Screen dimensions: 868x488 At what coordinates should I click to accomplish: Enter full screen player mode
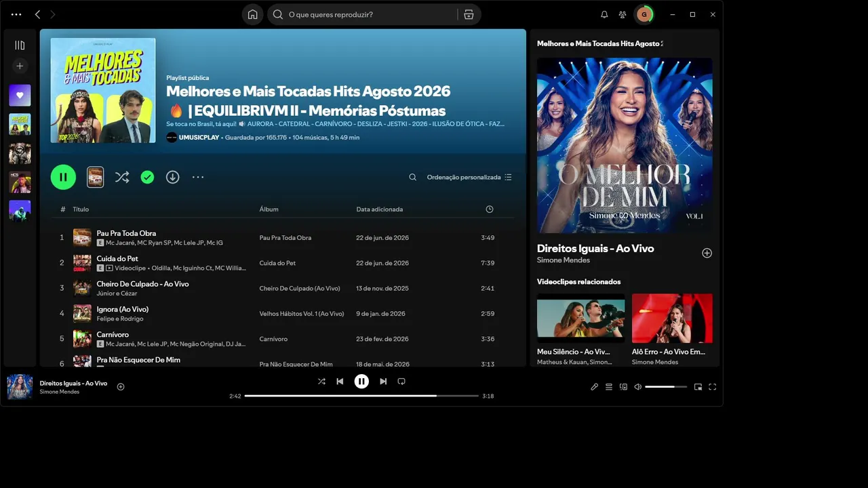click(x=712, y=387)
